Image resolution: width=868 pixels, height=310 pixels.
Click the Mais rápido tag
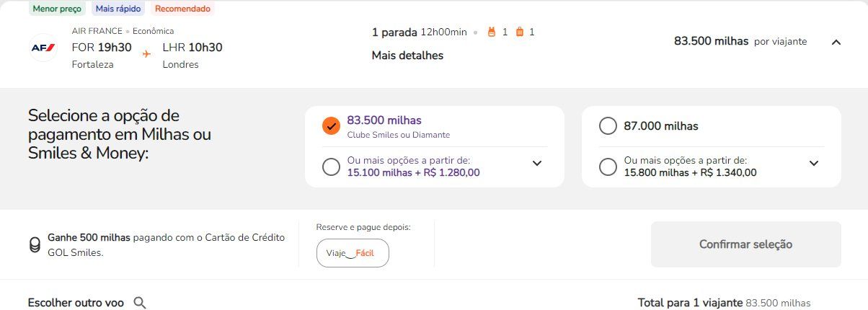click(x=117, y=9)
